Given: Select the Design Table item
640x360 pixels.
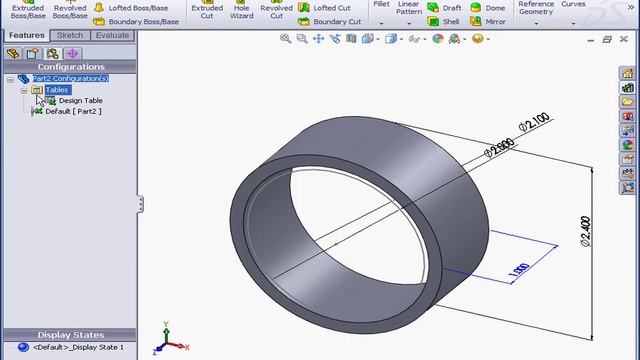Looking at the screenshot, I should pos(80,100).
